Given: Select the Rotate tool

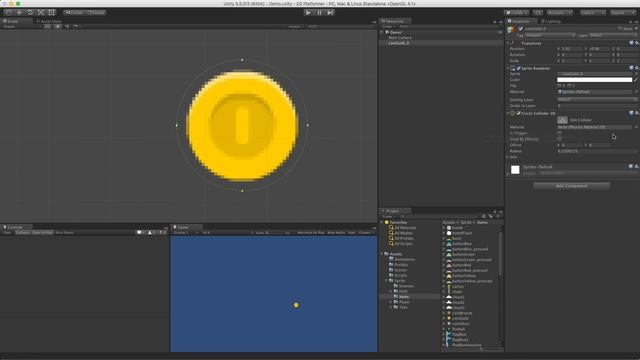Looking at the screenshot, I should pyautogui.click(x=30, y=13).
